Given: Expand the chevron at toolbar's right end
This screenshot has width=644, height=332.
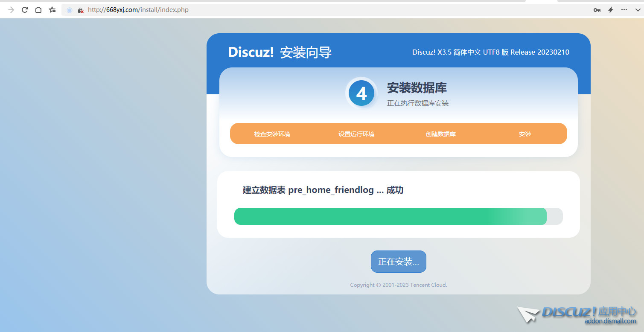Looking at the screenshot, I should point(638,9).
